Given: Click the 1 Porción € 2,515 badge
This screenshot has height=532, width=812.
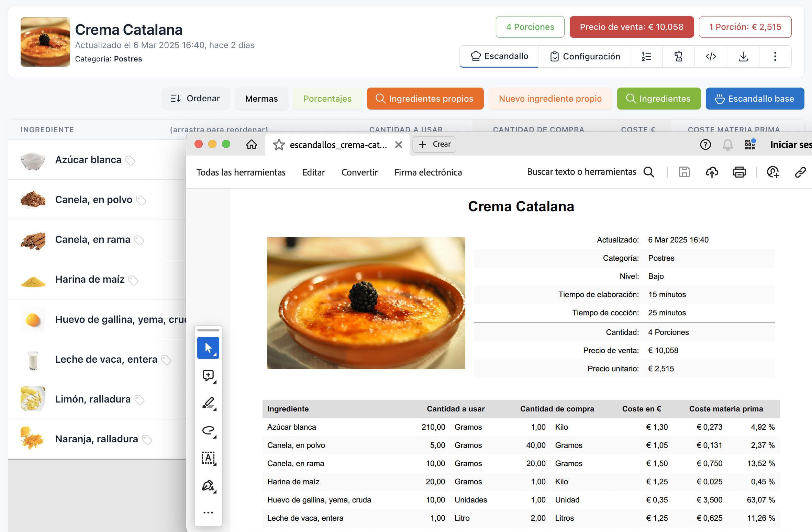Looking at the screenshot, I should 745,27.
